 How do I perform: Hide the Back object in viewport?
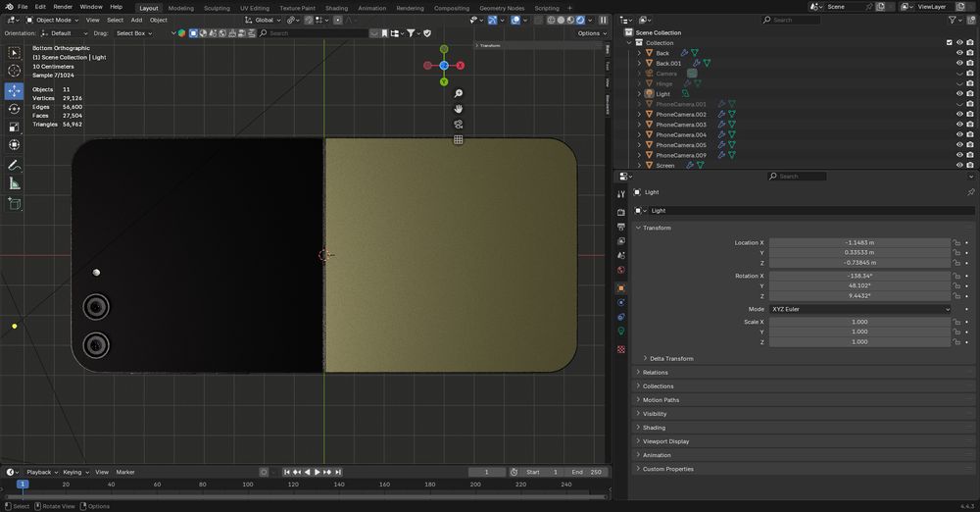click(959, 53)
